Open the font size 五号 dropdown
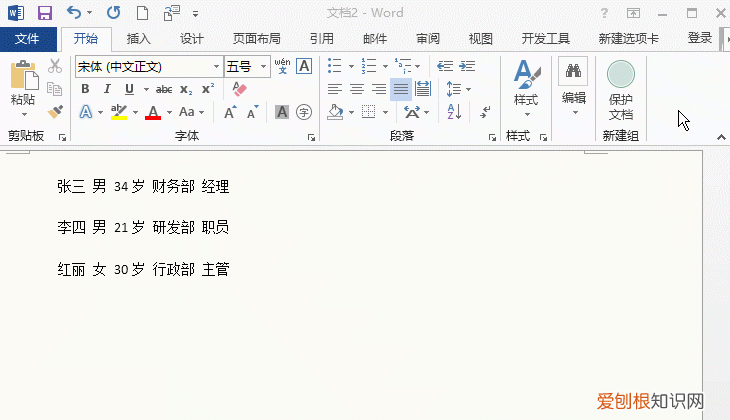Image resolution: width=730 pixels, height=420 pixels. click(264, 67)
